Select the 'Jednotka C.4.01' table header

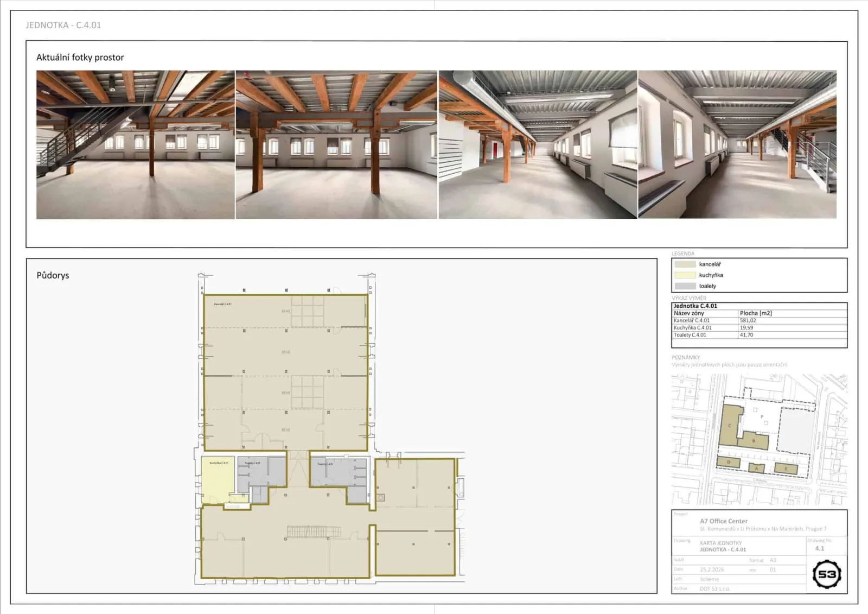(695, 306)
